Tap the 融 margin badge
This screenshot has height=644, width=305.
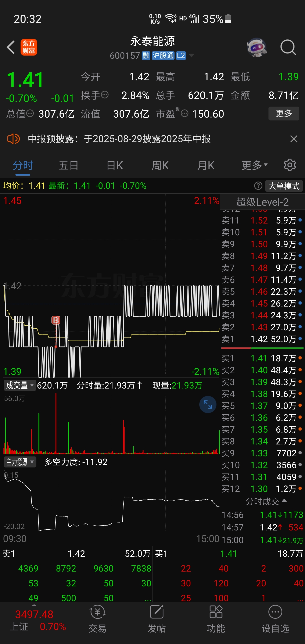[146, 56]
